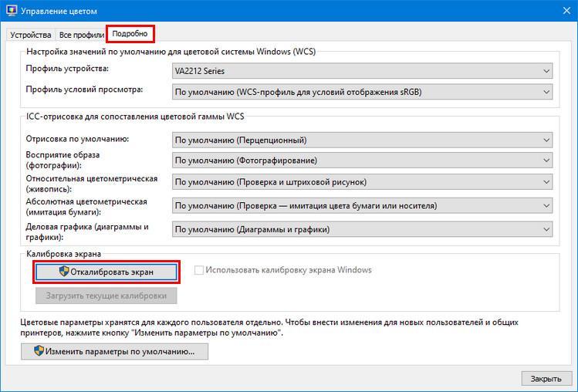578x392 pixels.
Task: Click the Загрузить текущие калибровки button
Action: [x=106, y=296]
